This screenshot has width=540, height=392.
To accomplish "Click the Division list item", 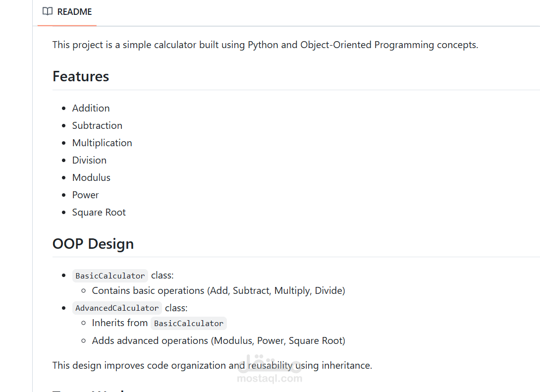I will tap(89, 160).
